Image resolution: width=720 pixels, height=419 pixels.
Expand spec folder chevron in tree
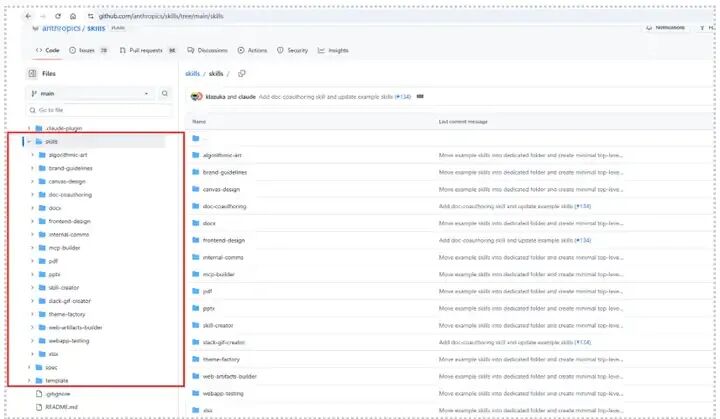29,367
